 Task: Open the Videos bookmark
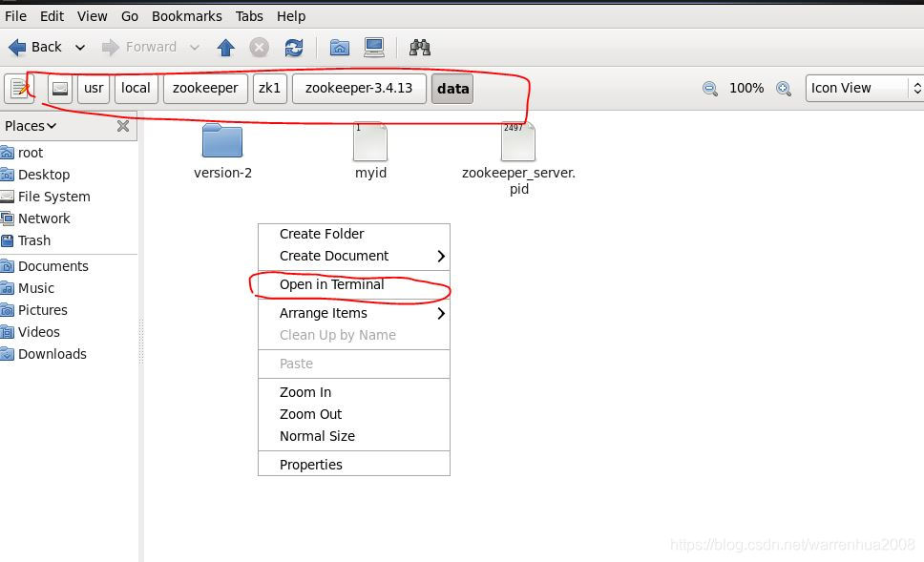(31, 332)
